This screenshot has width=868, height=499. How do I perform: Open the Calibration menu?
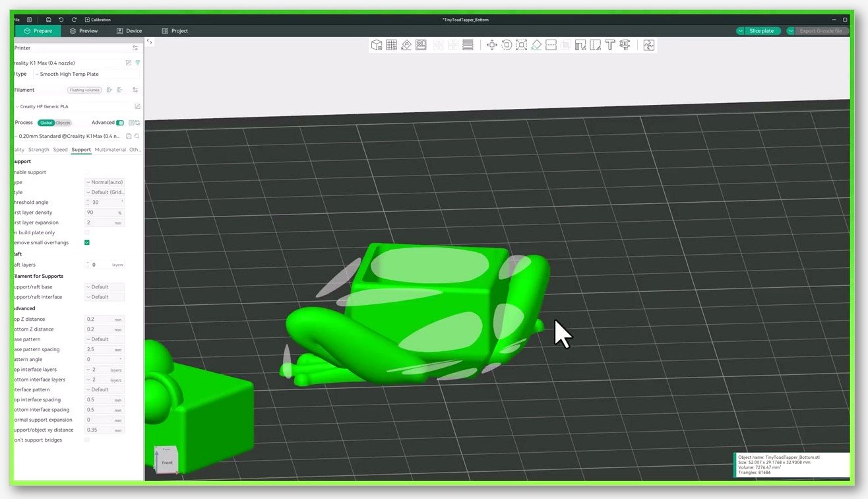pyautogui.click(x=98, y=20)
